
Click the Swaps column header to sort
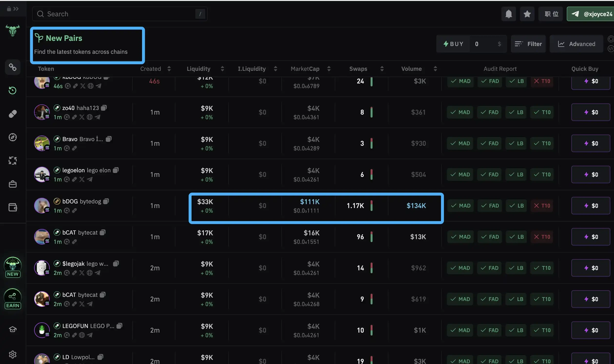point(358,68)
